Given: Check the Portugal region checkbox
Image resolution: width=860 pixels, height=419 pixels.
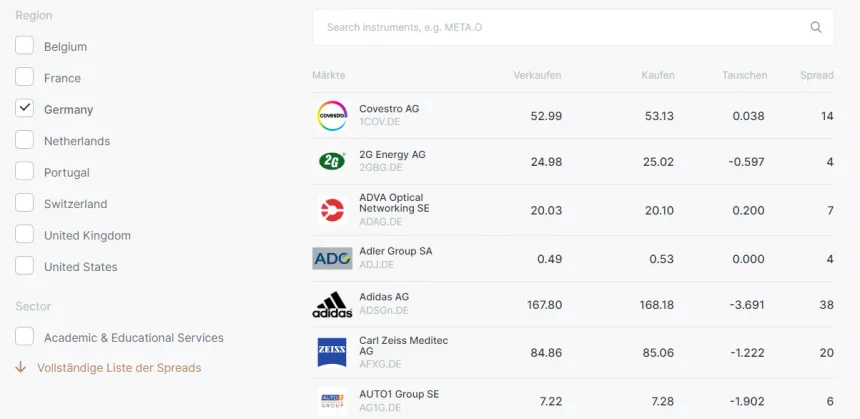Looking at the screenshot, I should [24, 171].
